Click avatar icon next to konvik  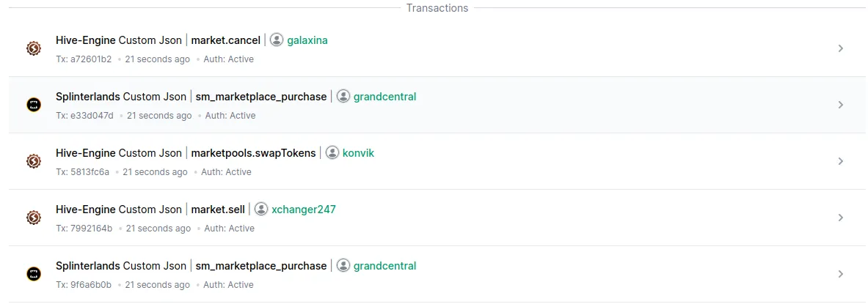click(332, 153)
